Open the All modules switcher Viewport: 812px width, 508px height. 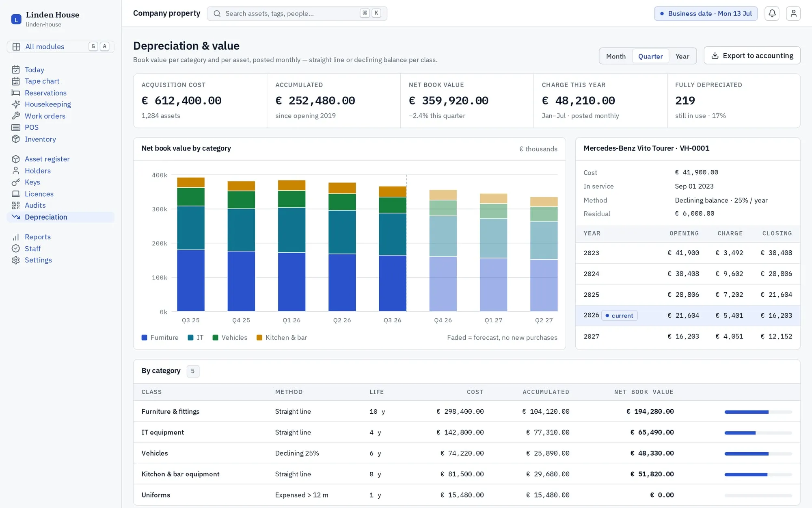tap(60, 47)
